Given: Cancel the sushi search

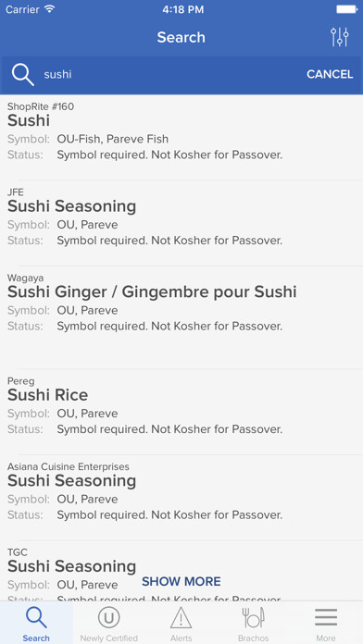Looking at the screenshot, I should click(330, 74).
